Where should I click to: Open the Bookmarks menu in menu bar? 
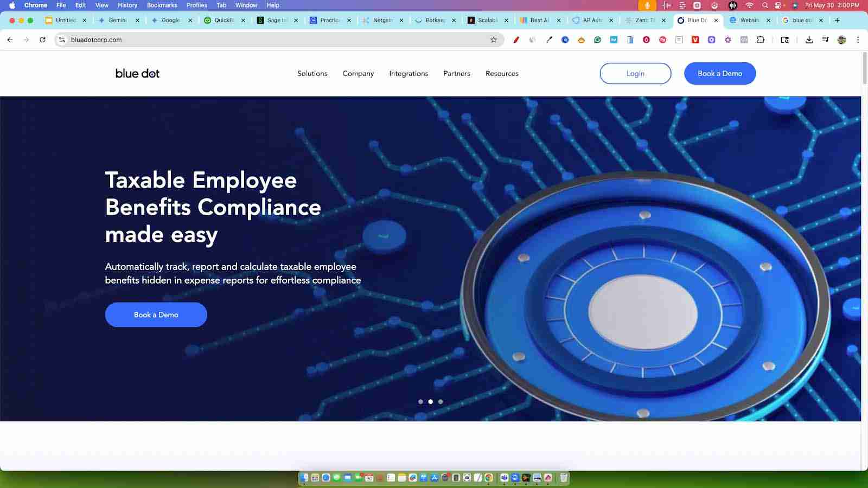pos(162,5)
